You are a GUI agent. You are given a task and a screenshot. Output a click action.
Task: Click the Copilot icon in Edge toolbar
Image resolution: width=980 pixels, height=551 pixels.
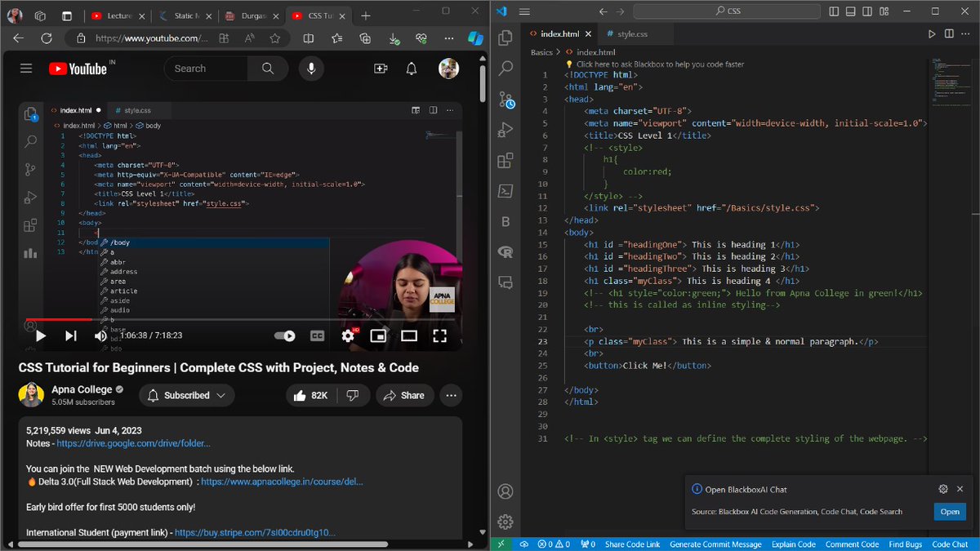point(474,38)
